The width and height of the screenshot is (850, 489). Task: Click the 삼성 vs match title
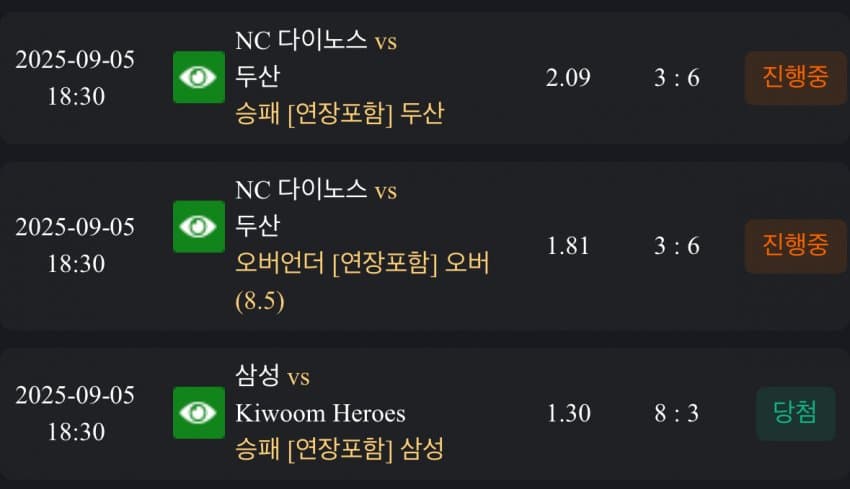coord(272,377)
